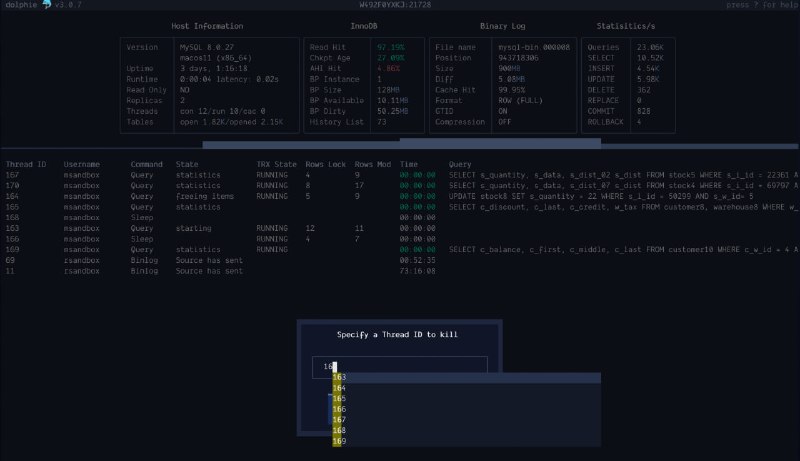The width and height of the screenshot is (800, 461).
Task: Click the query selecting FROM stock4
Action: click(x=623, y=186)
